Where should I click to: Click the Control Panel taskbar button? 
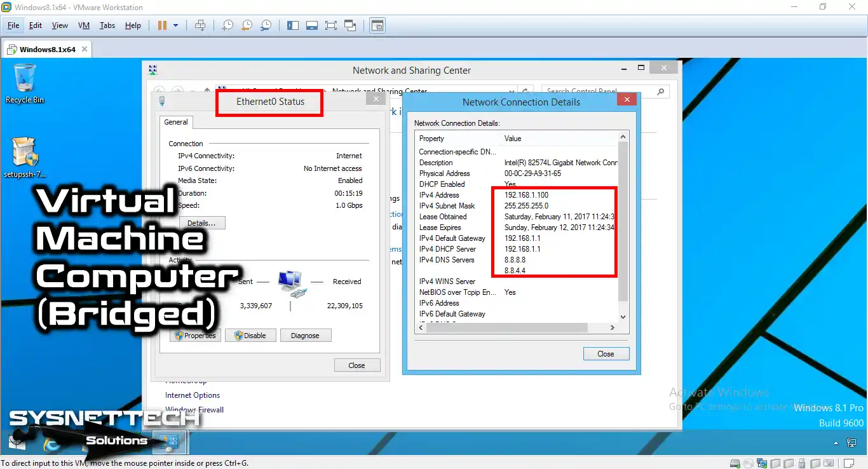(x=169, y=442)
